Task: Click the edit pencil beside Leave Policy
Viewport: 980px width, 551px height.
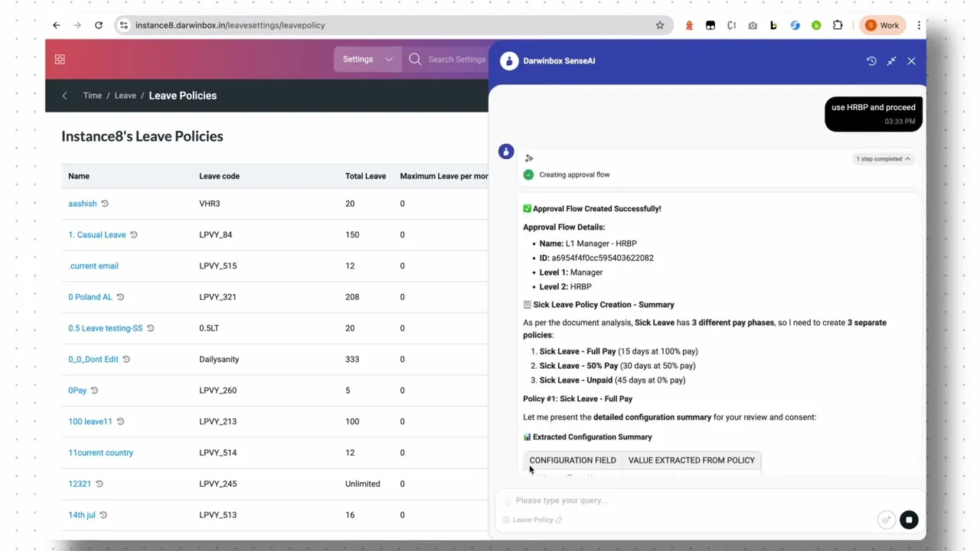Action: pyautogui.click(x=559, y=520)
